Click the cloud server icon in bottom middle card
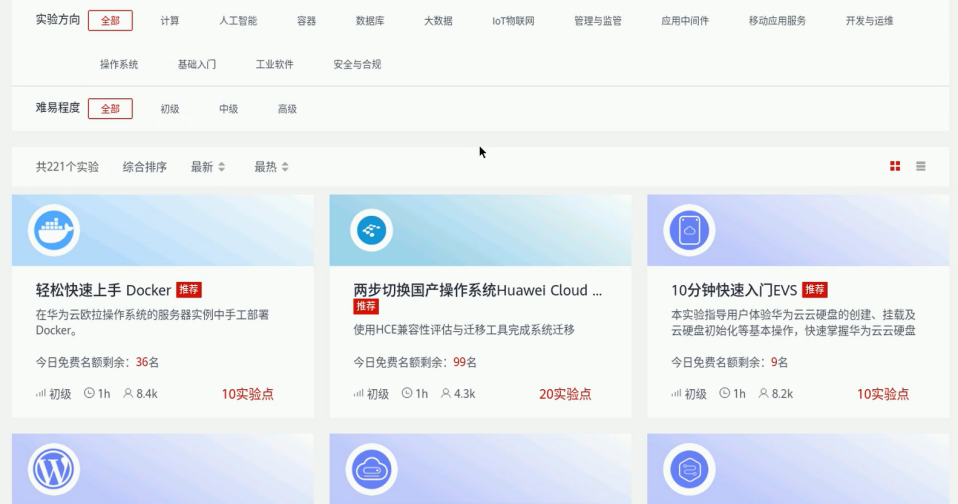Image resolution: width=958 pixels, height=504 pixels. [x=371, y=469]
